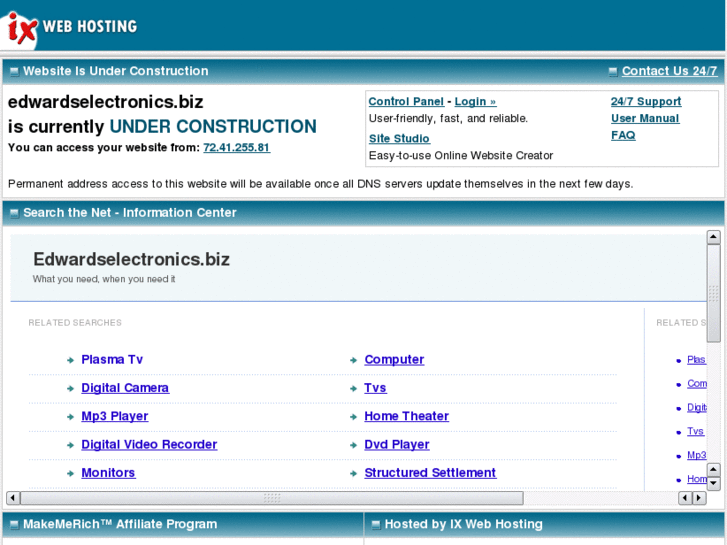Click the vertical scrollbar up arrow at top
This screenshot has width=727, height=545.
click(x=714, y=237)
